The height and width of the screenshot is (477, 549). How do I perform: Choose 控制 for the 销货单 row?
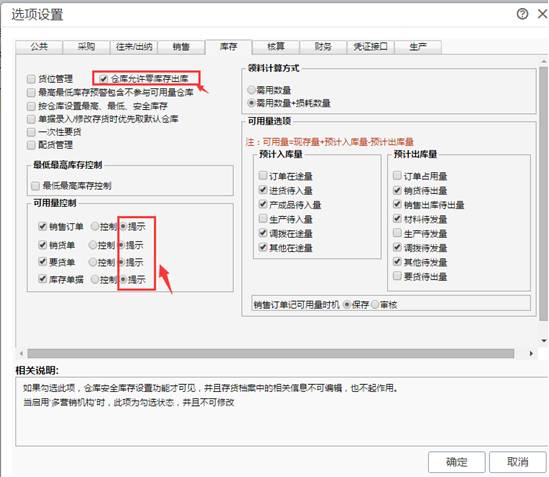[92, 245]
